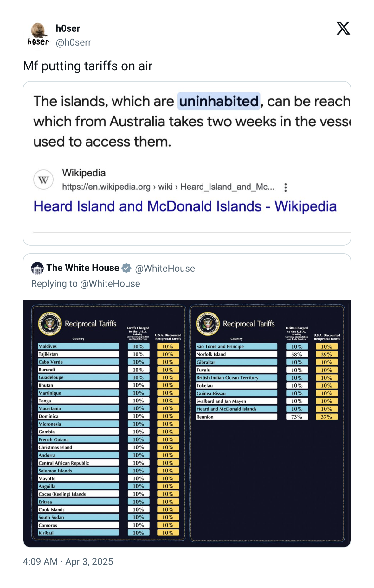Open the h0ser display name link
Screen dimensions: 374x588
(x=68, y=28)
